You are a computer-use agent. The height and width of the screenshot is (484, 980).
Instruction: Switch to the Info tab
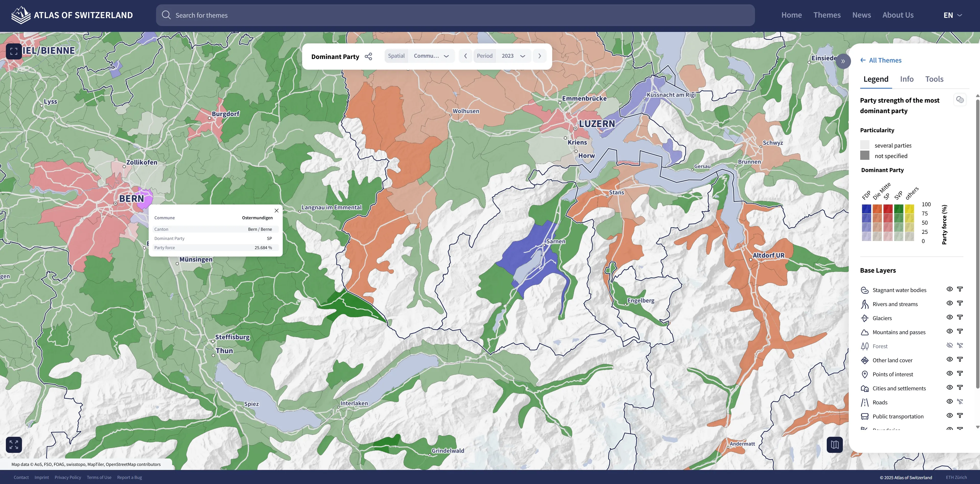[907, 79]
